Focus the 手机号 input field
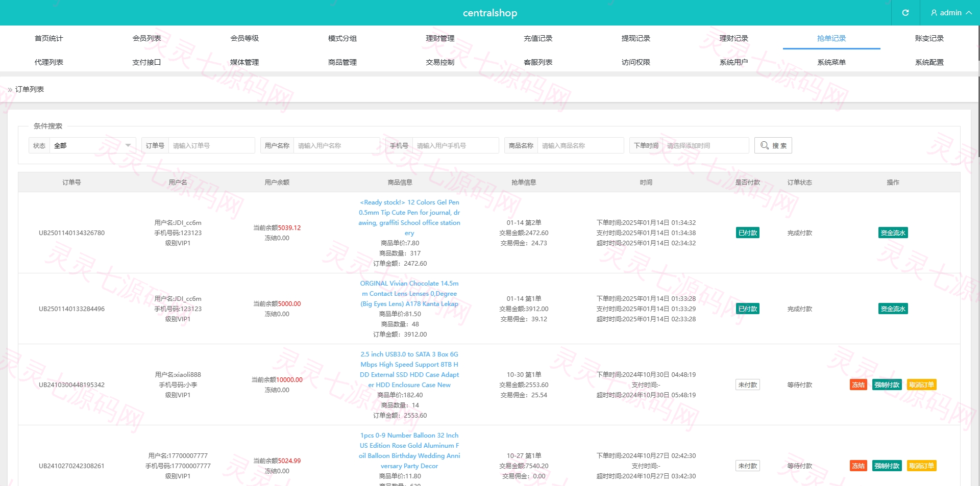Screen dimensions: 980x486 (455, 145)
